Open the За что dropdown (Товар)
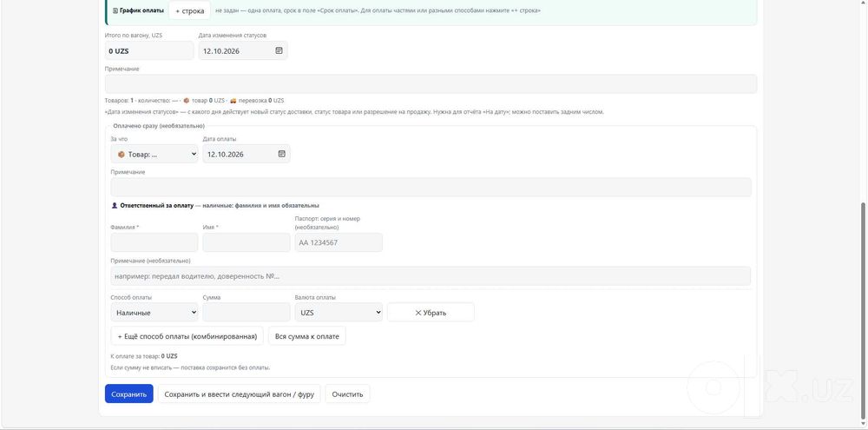This screenshot has height=430, width=868. [155, 154]
